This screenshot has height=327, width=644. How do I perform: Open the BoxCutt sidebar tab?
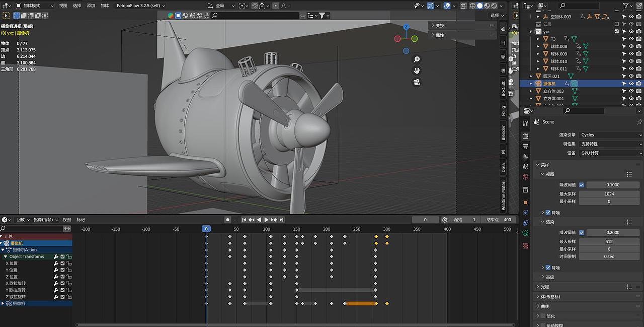tap(503, 88)
